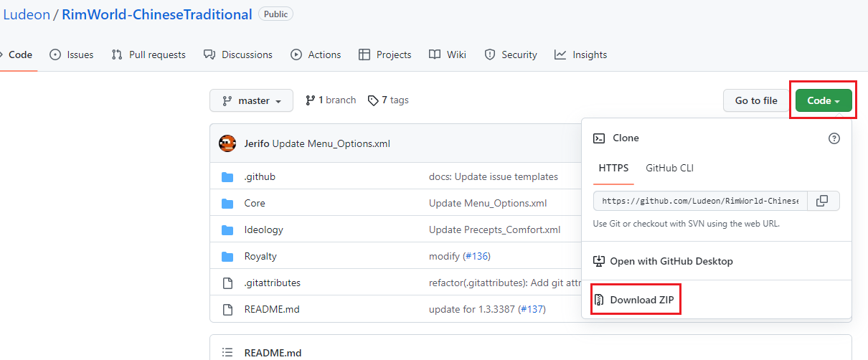Click the README.md file icon in list
This screenshot has height=360, width=868.
click(x=228, y=309)
